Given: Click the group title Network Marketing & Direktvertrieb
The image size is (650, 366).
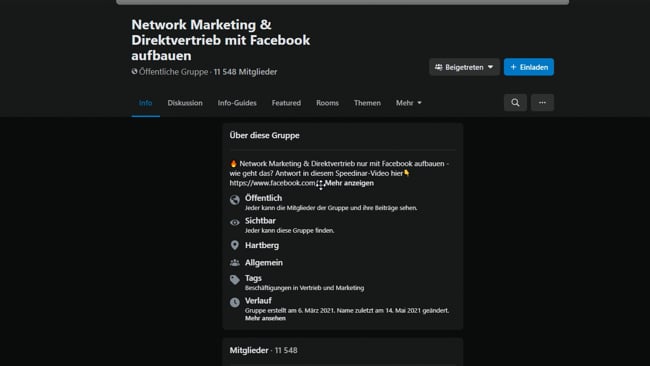Looking at the screenshot, I should pyautogui.click(x=221, y=40).
